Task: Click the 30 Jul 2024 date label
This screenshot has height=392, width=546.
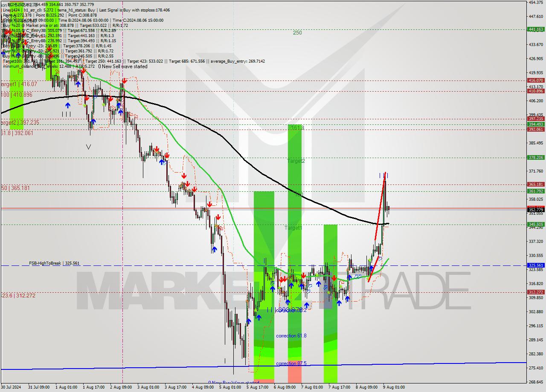Action: 12,387
